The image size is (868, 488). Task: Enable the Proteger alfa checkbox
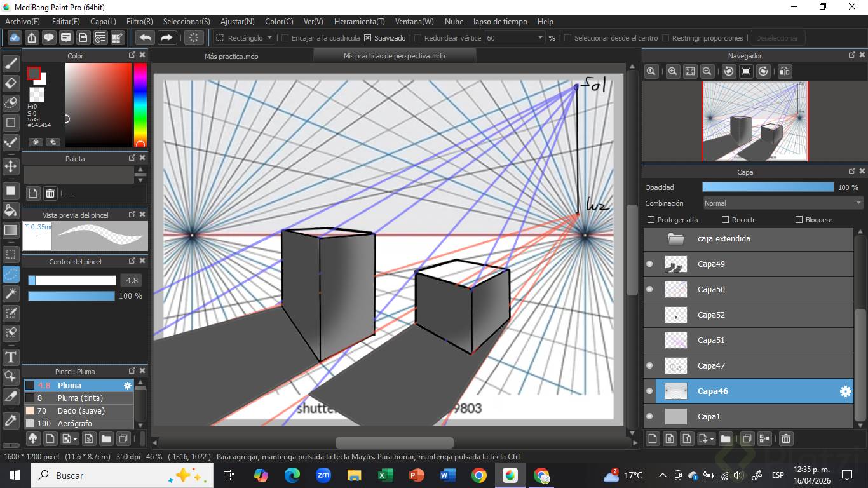tap(651, 220)
